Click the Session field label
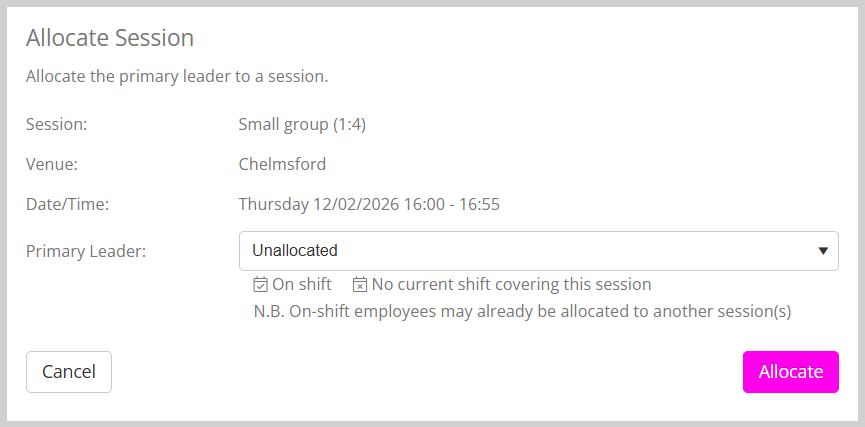This screenshot has height=427, width=865. (57, 125)
